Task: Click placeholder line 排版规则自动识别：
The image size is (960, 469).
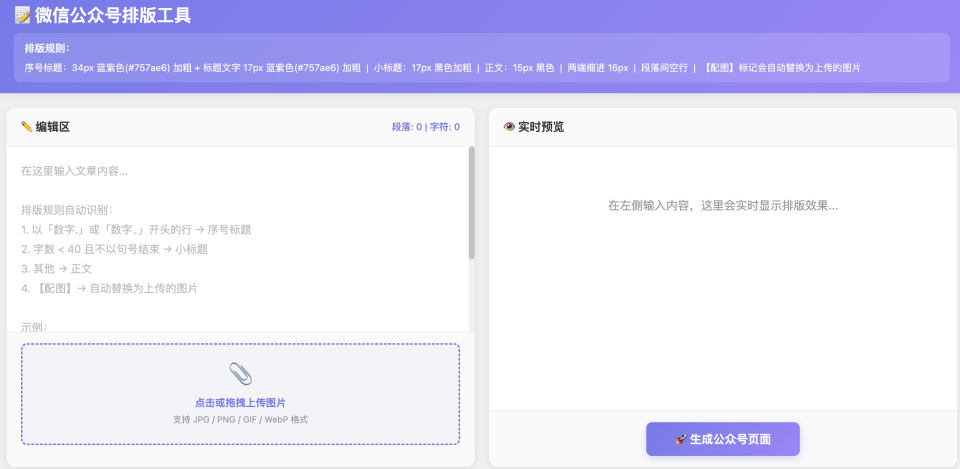Action: click(66, 210)
